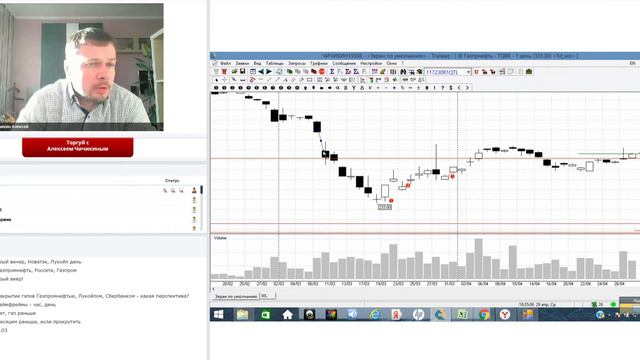Click the green Store icon on taskbar
The image size is (640, 360).
(x=265, y=314)
